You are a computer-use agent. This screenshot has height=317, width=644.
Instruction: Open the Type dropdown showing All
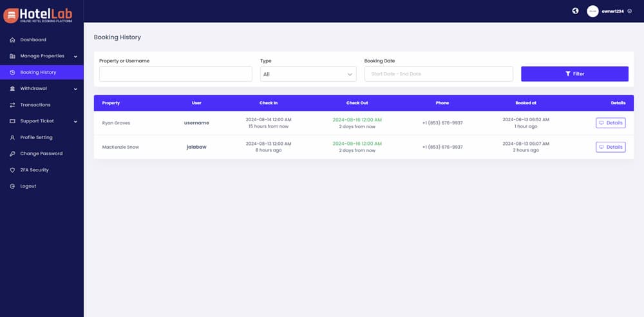pyautogui.click(x=308, y=74)
